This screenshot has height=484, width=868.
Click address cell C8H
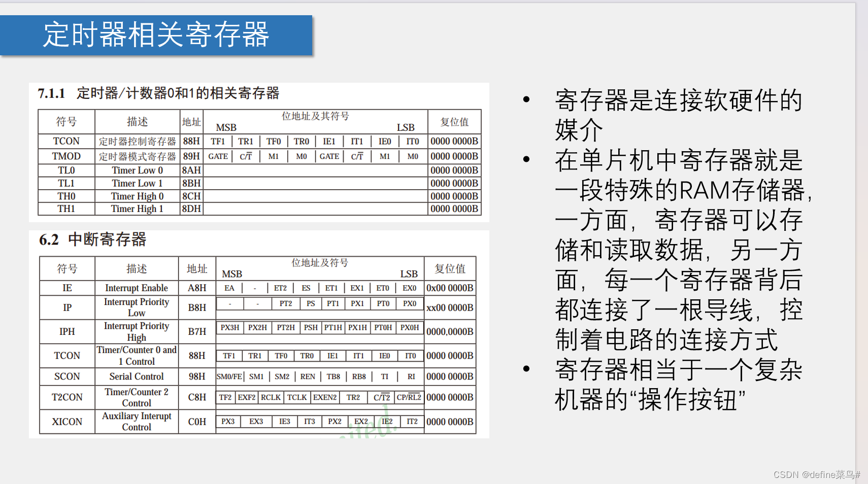[197, 397]
